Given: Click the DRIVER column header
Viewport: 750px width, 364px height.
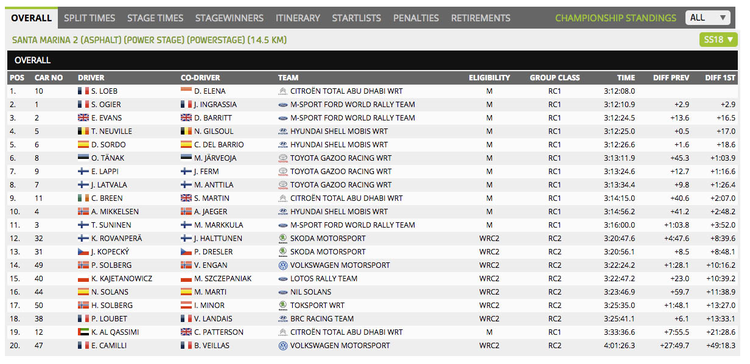Looking at the screenshot, I should [91, 77].
